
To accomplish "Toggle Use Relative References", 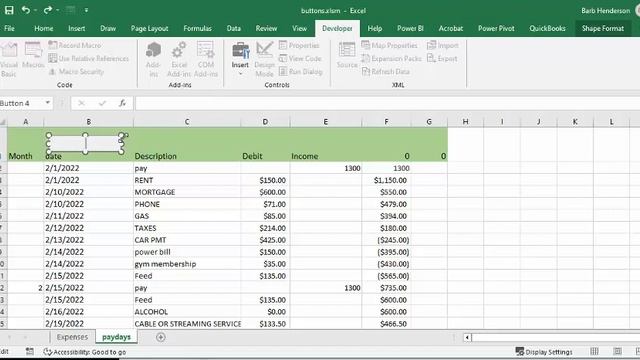I will [x=89, y=58].
